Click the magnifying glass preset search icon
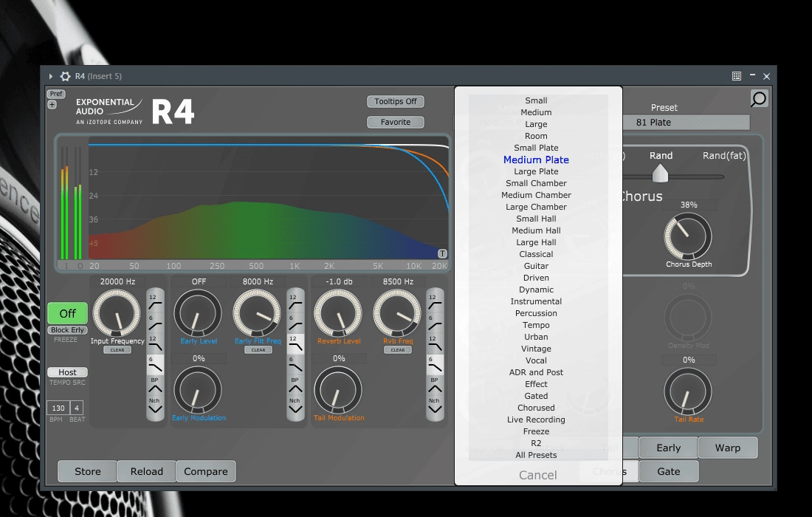Image resolution: width=812 pixels, height=517 pixels. point(759,98)
